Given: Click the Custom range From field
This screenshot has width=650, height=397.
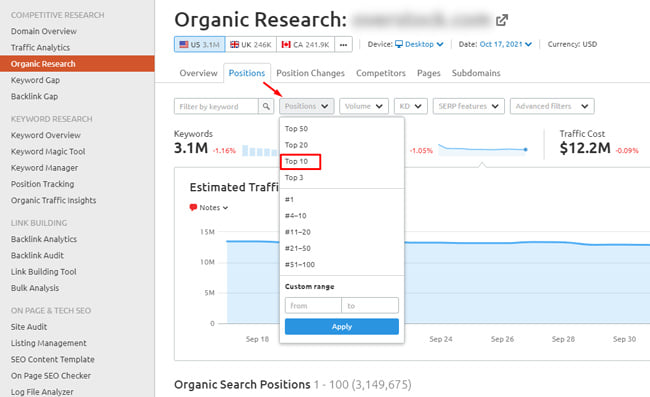Looking at the screenshot, I should coord(313,305).
